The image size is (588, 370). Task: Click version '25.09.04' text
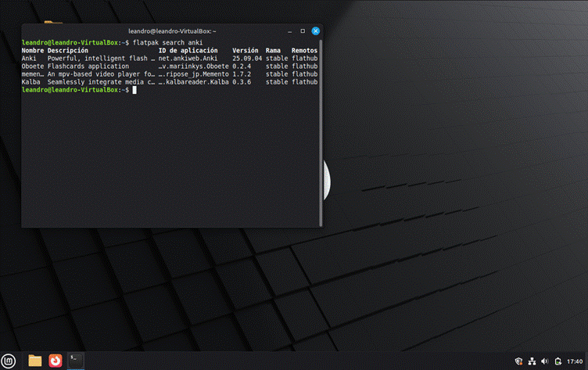tap(247, 59)
